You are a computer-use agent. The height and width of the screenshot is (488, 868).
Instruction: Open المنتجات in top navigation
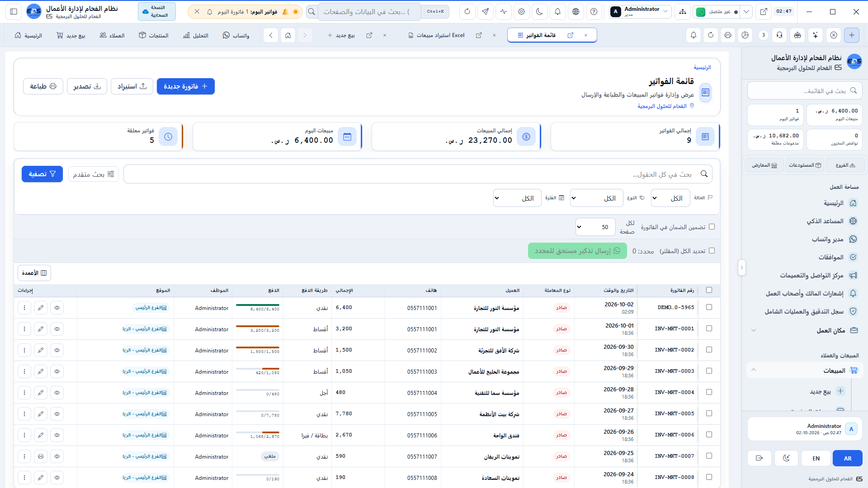[154, 35]
